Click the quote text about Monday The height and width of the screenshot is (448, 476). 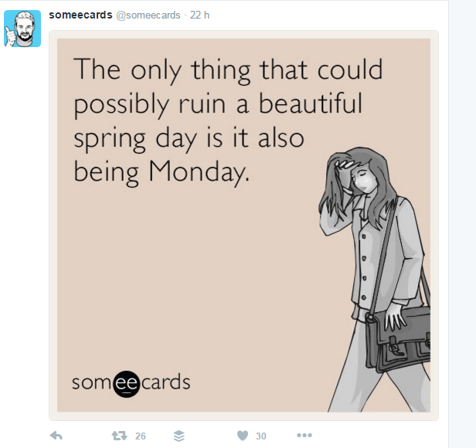228,120
